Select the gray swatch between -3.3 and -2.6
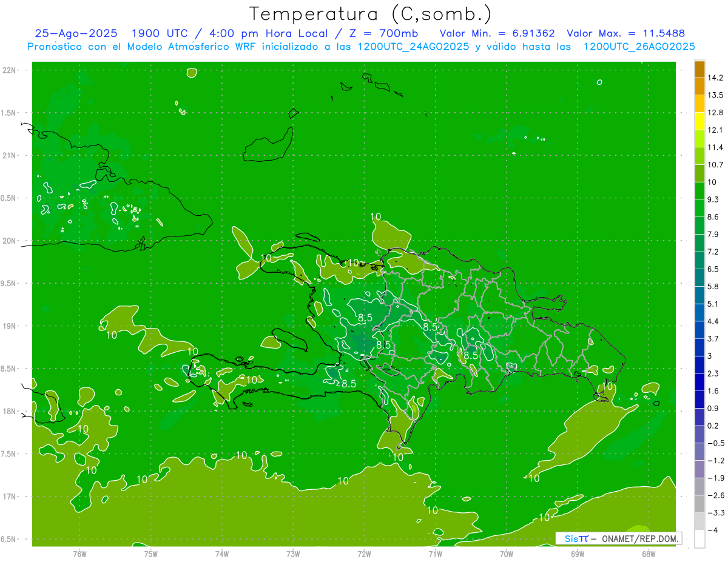Image resolution: width=728 pixels, height=562 pixels. click(x=699, y=504)
